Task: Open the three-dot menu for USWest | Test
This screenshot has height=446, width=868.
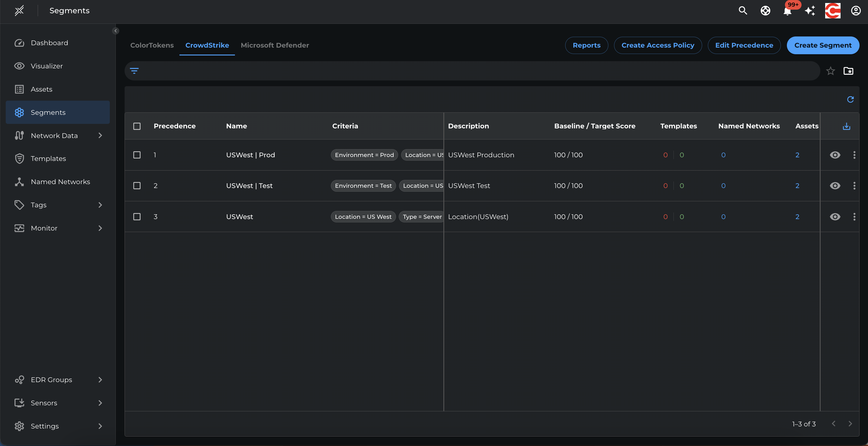Action: click(854, 186)
